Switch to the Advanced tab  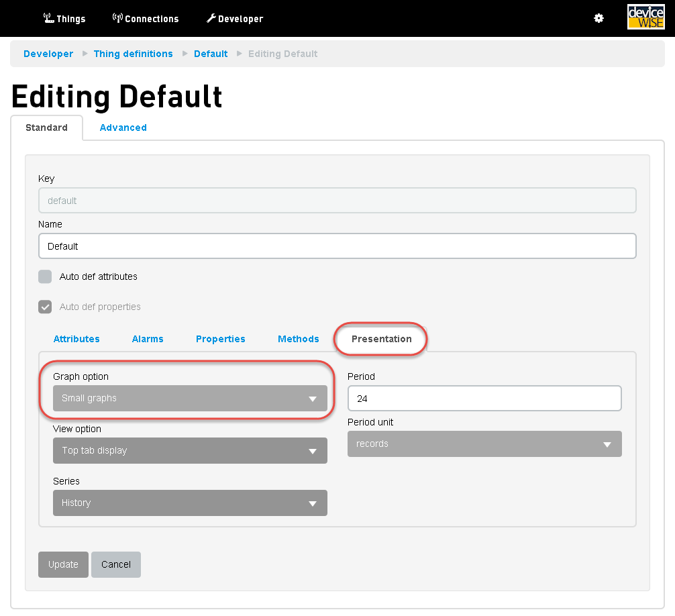123,127
